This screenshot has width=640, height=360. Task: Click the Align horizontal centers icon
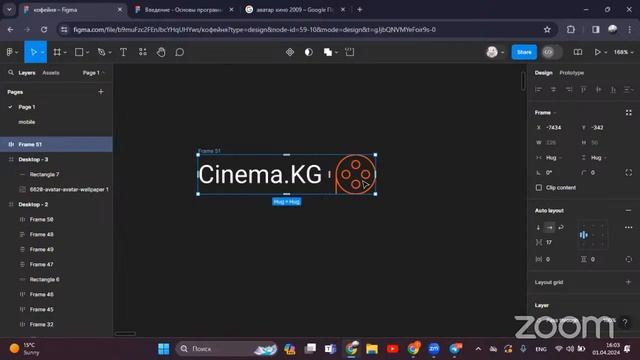pos(553,89)
